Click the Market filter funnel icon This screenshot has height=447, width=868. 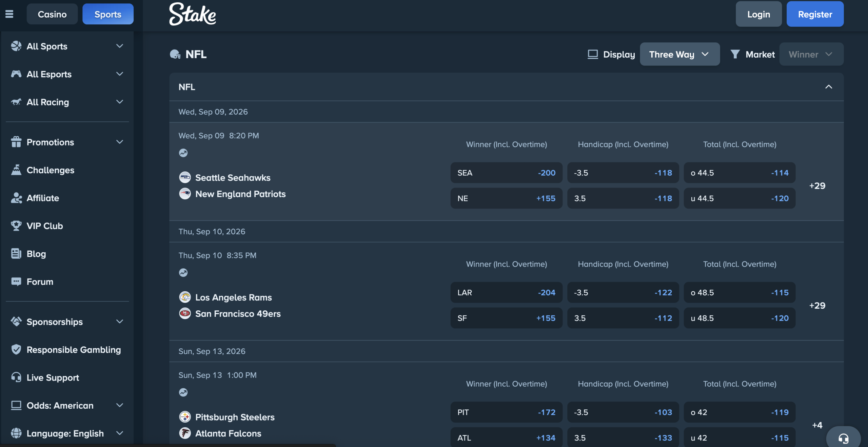pyautogui.click(x=735, y=54)
